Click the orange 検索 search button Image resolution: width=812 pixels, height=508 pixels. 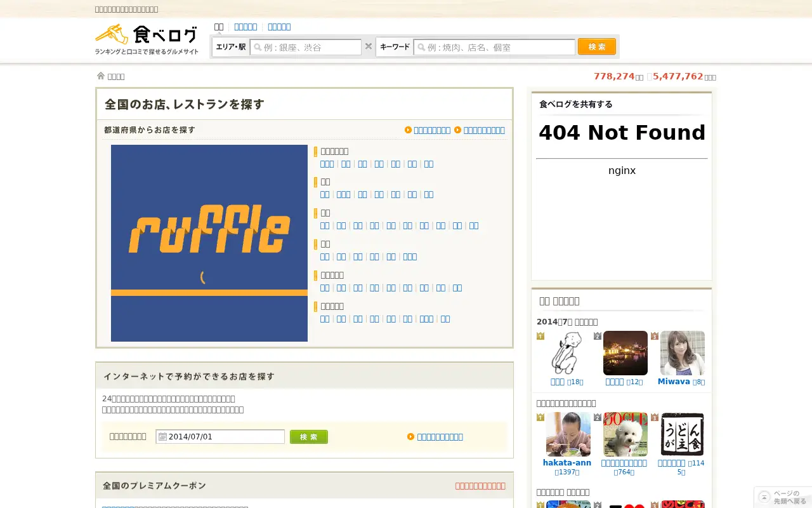tap(597, 46)
